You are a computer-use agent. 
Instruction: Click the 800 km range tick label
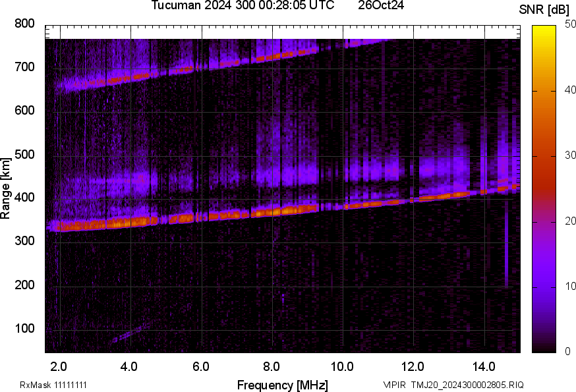click(x=24, y=24)
